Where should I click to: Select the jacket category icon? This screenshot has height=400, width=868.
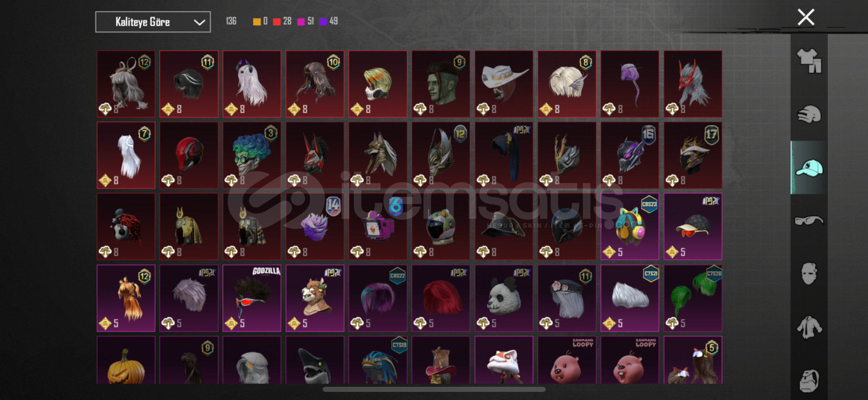coord(809,327)
